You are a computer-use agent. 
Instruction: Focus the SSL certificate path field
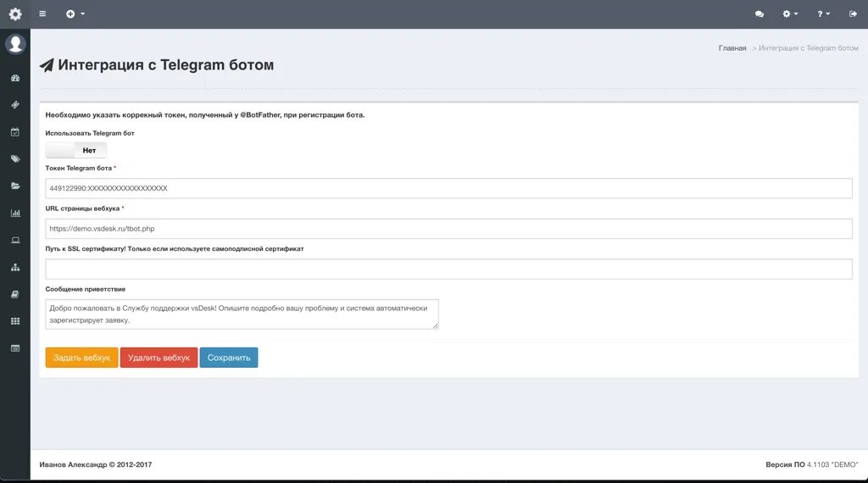coord(448,269)
